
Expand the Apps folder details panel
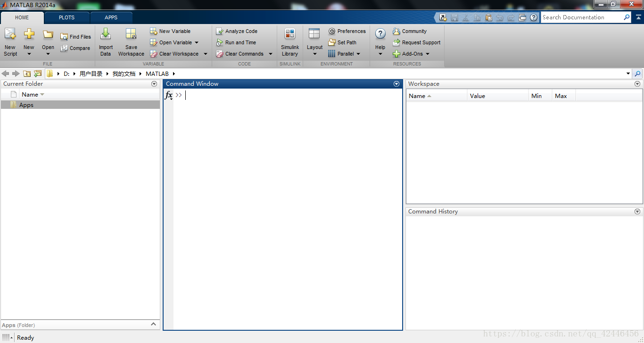(153, 325)
